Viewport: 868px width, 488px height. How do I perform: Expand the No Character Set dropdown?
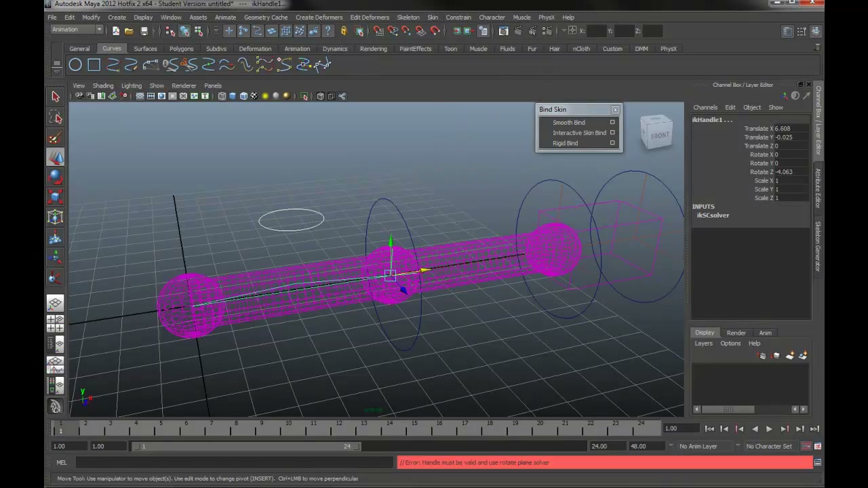768,446
